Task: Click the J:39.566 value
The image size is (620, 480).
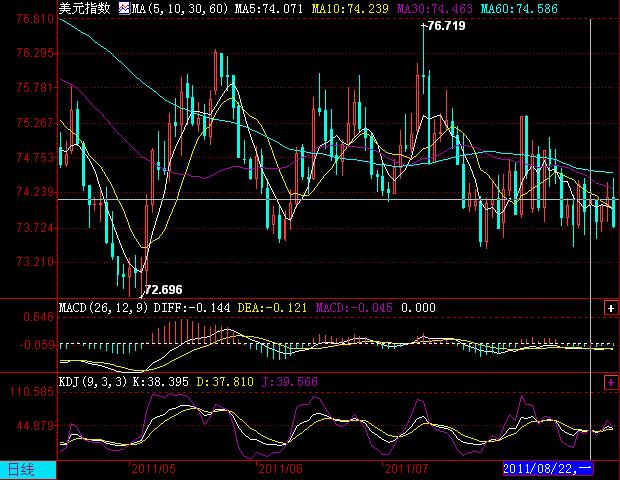Action: [x=289, y=382]
